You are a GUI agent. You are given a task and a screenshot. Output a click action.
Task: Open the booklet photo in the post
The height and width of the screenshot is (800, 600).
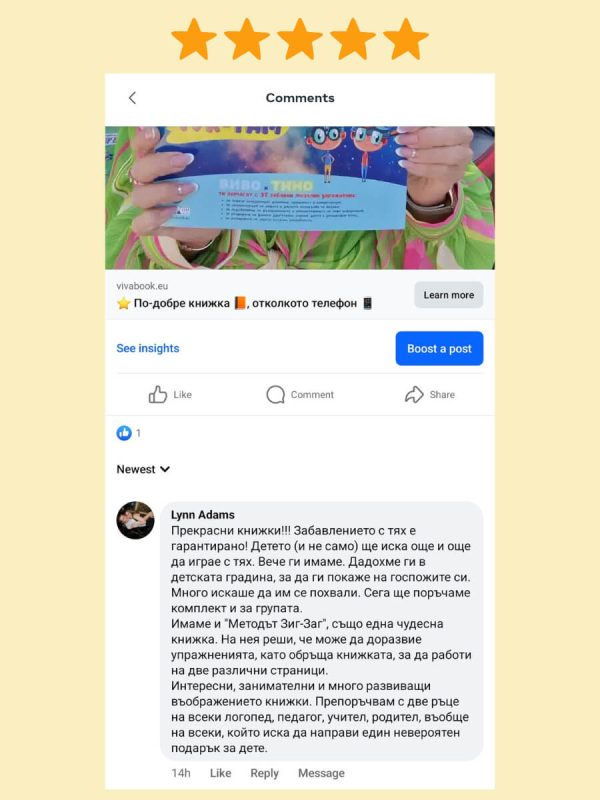tap(300, 197)
